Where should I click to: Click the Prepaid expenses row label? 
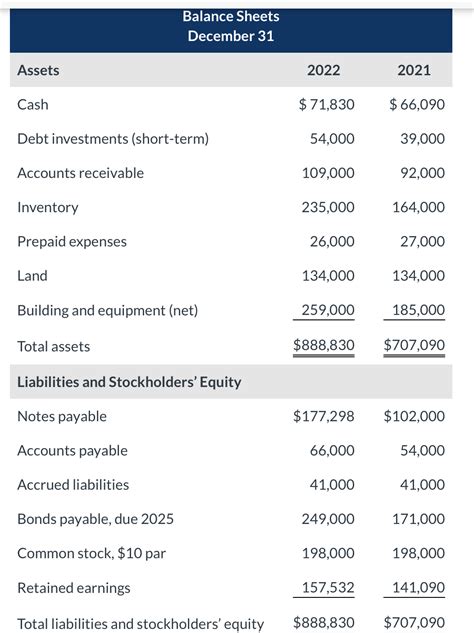72,242
